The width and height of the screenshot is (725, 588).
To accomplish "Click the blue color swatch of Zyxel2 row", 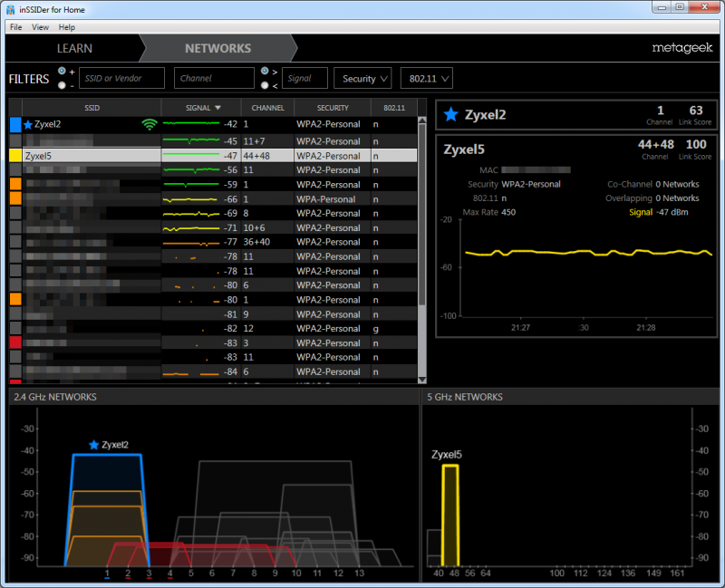I will [x=15, y=124].
